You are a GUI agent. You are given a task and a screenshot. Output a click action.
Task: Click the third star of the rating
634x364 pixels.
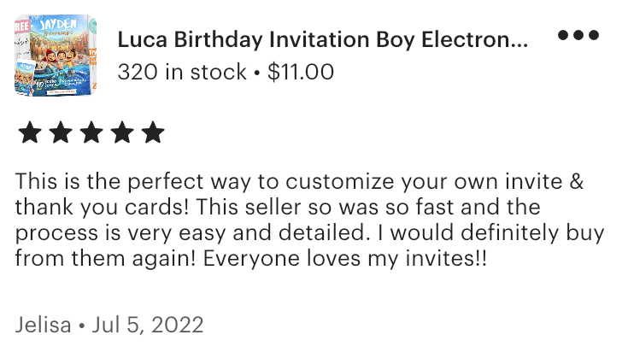[x=91, y=132]
